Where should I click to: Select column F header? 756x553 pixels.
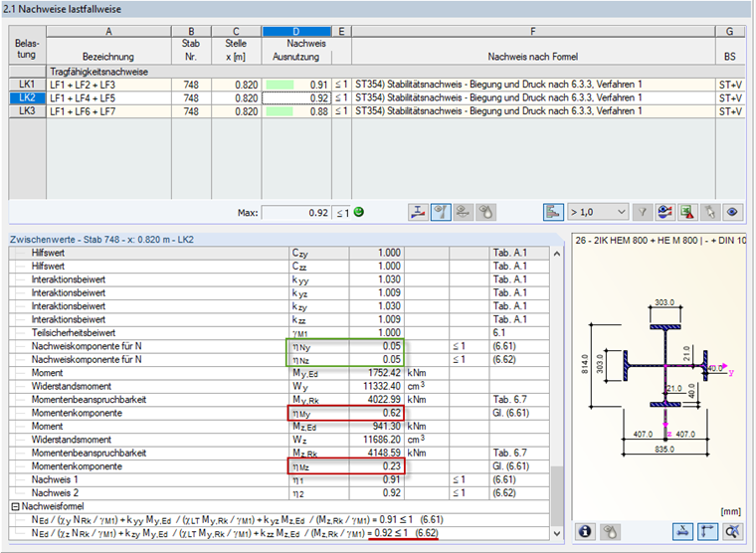tap(533, 32)
